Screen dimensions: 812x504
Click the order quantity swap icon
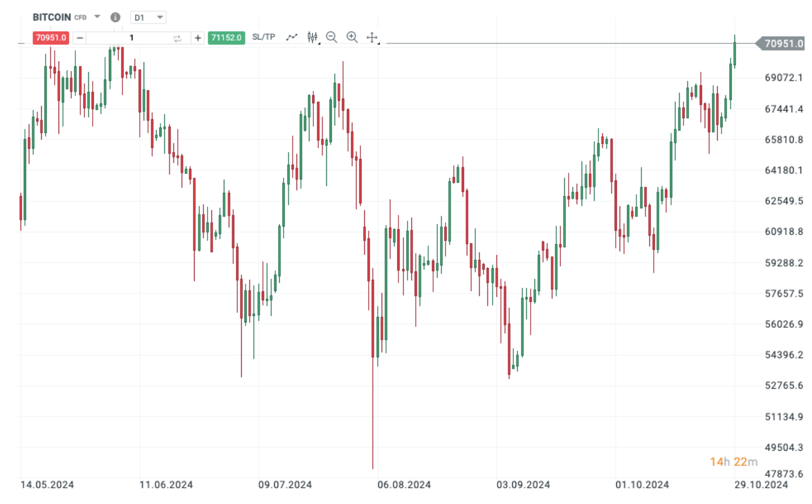[x=177, y=38]
